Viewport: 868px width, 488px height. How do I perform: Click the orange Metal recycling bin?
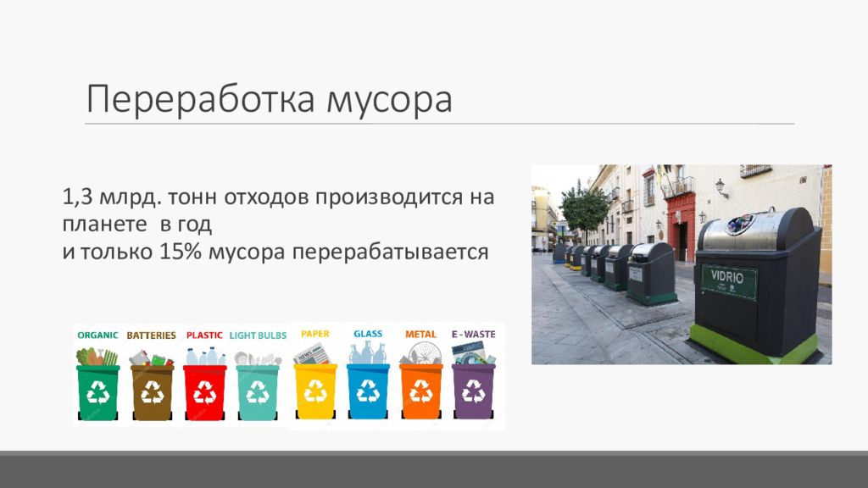click(x=421, y=390)
